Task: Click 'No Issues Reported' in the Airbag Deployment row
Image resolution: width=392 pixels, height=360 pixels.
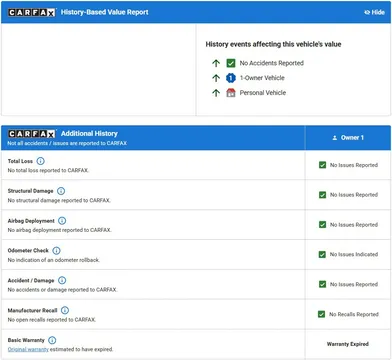Action: (354, 225)
